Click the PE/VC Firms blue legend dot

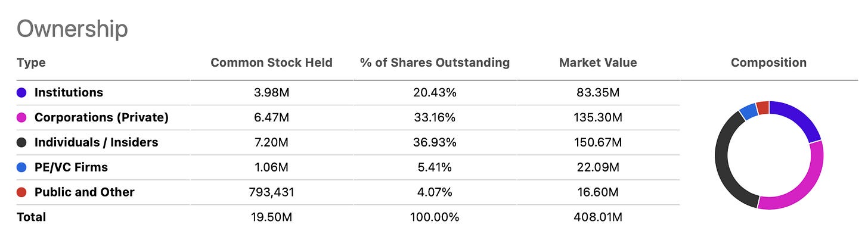point(22,167)
